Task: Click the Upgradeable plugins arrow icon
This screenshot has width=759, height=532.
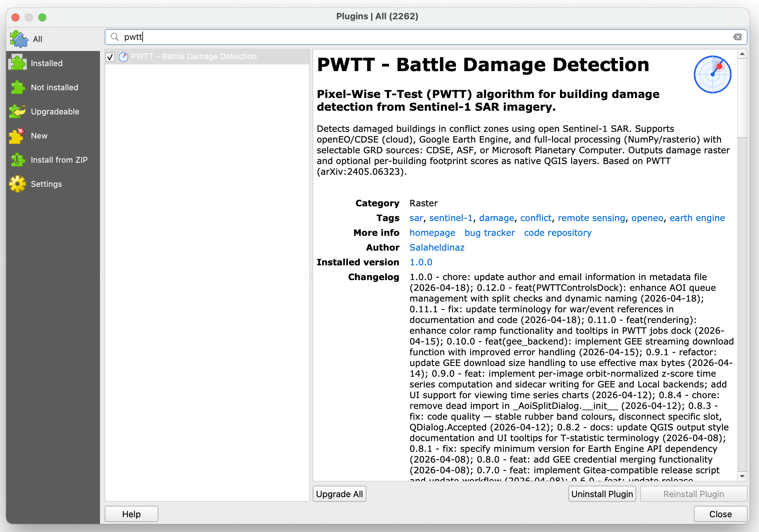Action: pyautogui.click(x=18, y=111)
